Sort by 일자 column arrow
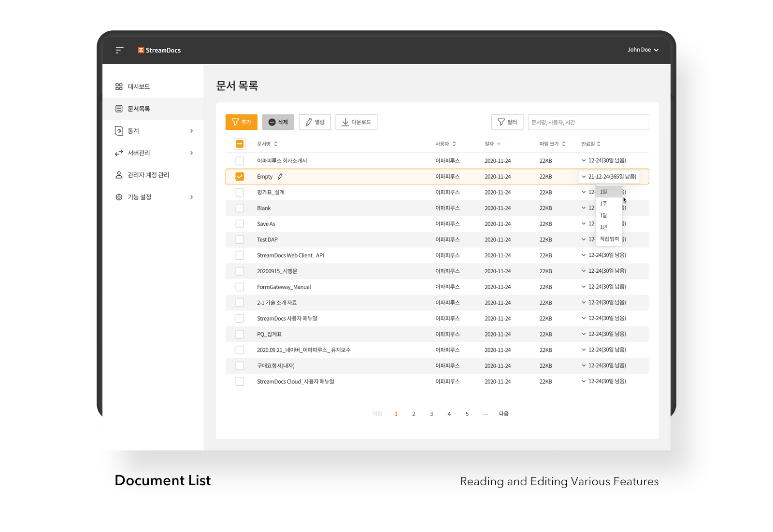This screenshot has height=532, width=773. click(x=499, y=144)
